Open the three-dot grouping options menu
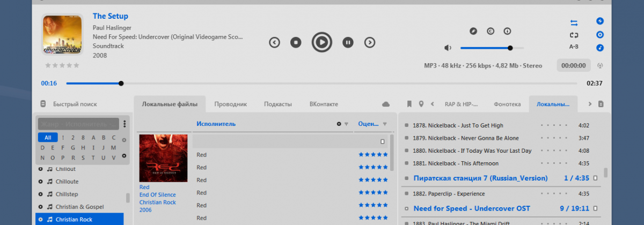This screenshot has width=644, height=225. (125, 124)
